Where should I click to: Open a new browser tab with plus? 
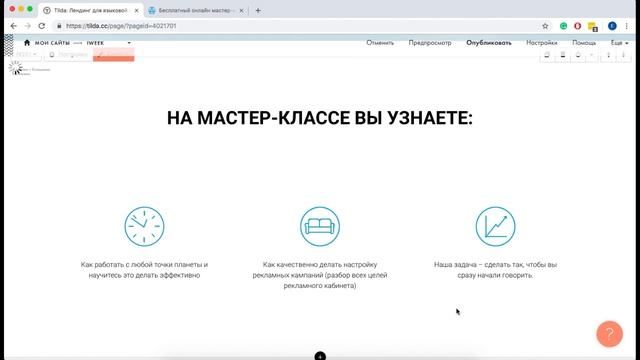point(258,11)
